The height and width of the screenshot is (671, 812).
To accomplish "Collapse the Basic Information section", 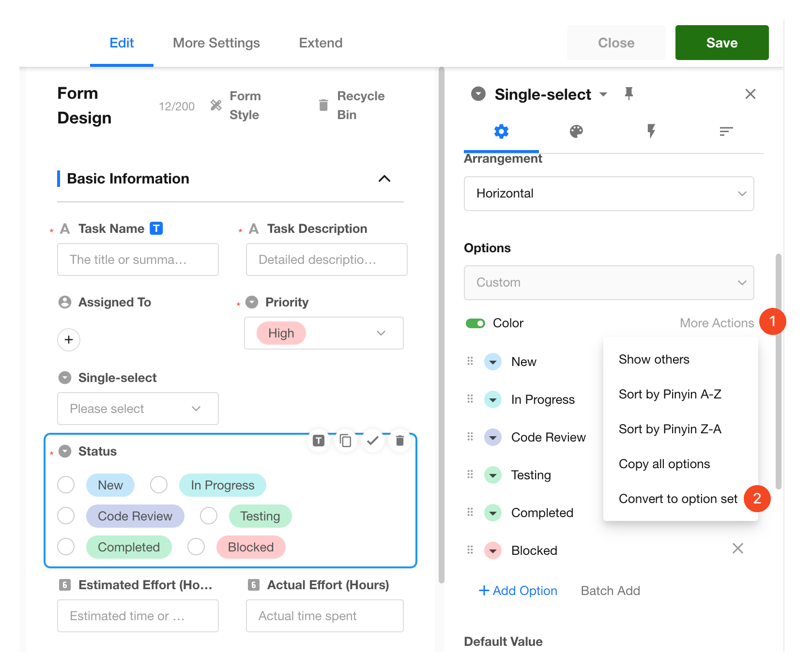I will coord(384,179).
